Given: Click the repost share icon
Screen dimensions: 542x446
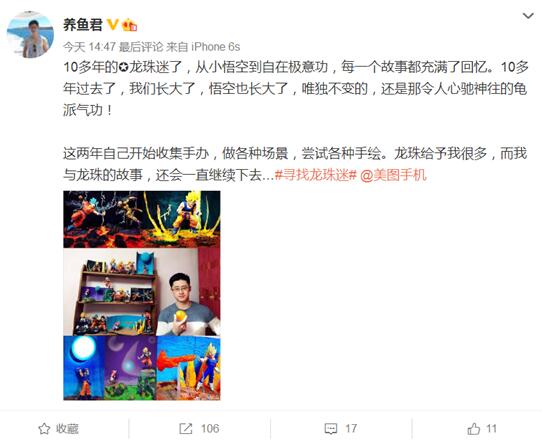Looking at the screenshot, I should click(x=186, y=429).
